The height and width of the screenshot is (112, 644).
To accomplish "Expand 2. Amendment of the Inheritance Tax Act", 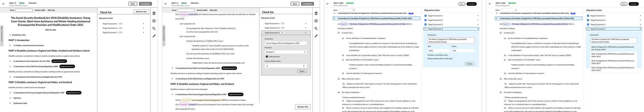I will 10,61.
